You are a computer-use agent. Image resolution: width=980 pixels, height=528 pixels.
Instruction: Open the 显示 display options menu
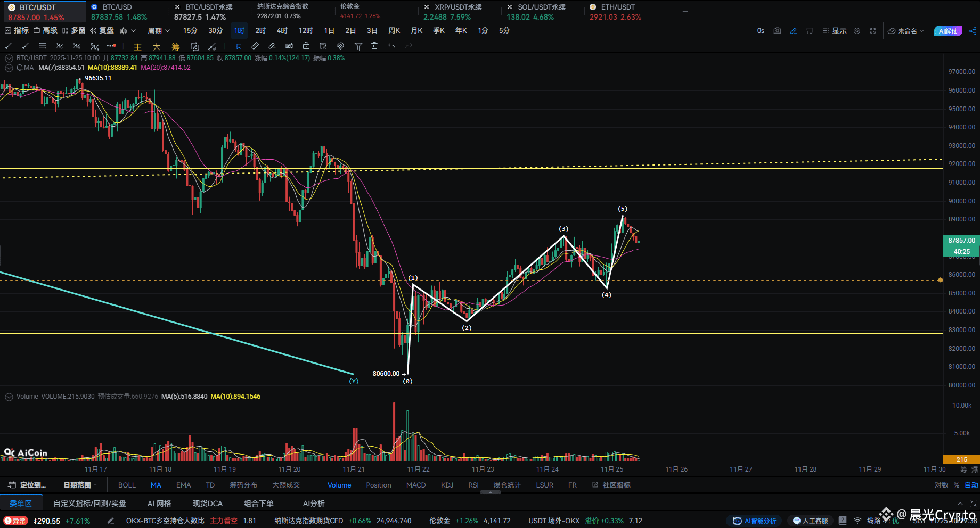pos(835,31)
